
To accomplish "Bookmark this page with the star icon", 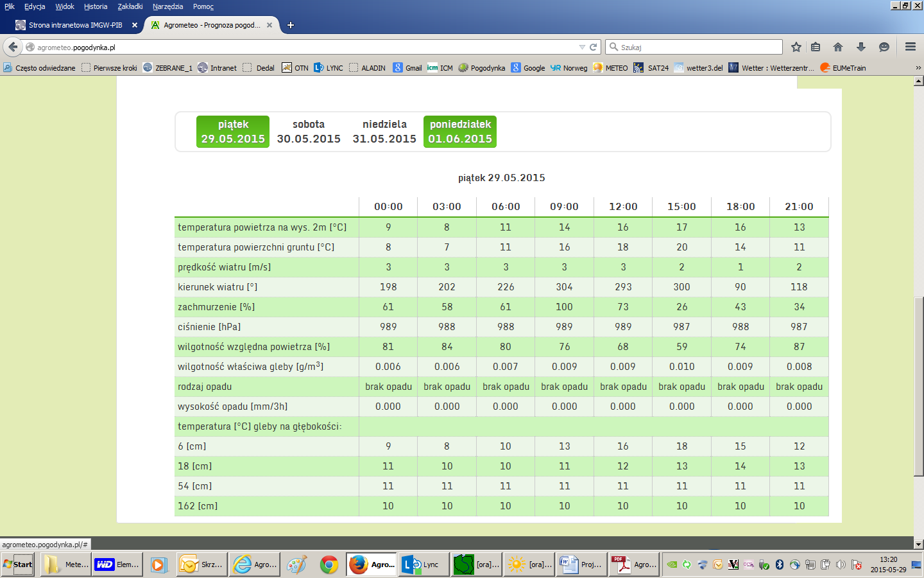I will point(796,47).
